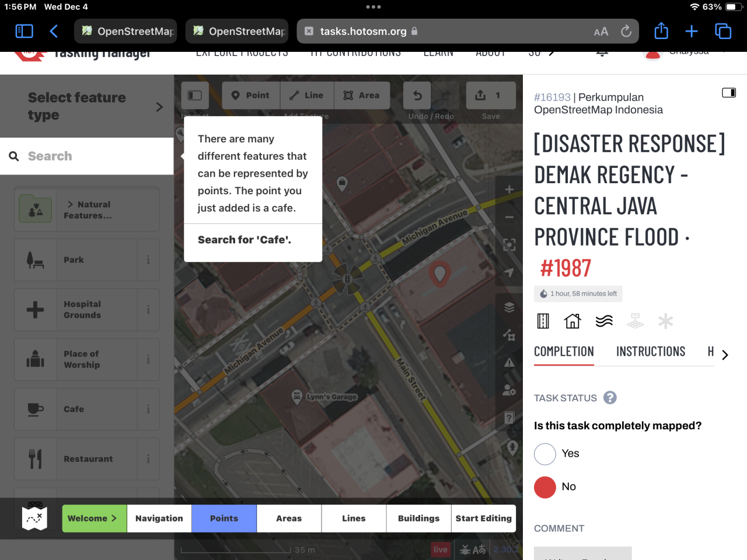Toggle the Safari sidebar icon

[24, 32]
